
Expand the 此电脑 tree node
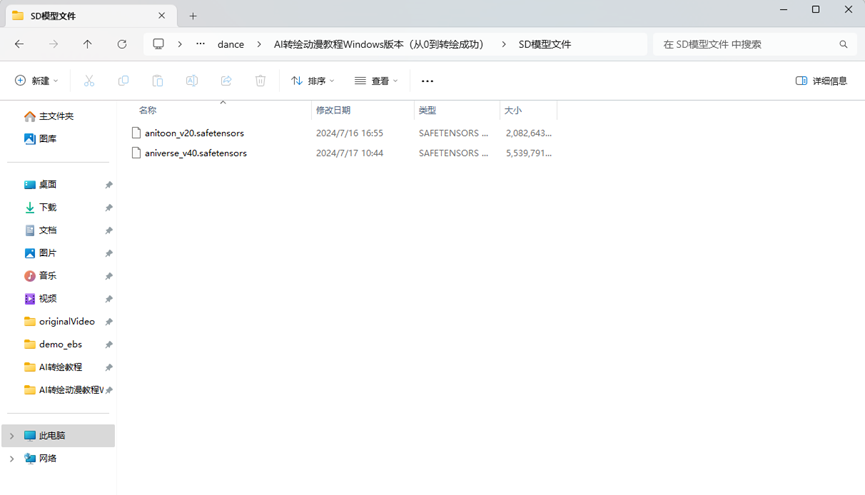pyautogui.click(x=12, y=436)
